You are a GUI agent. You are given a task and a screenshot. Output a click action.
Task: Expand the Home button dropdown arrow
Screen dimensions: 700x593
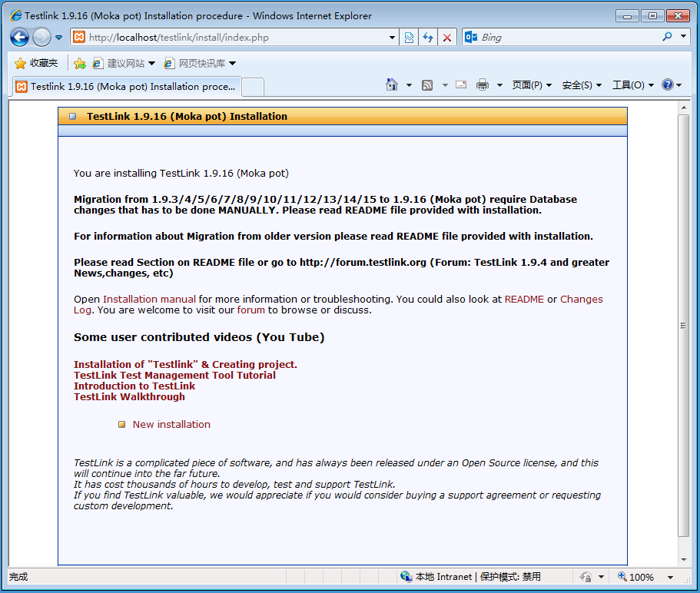pyautogui.click(x=409, y=85)
